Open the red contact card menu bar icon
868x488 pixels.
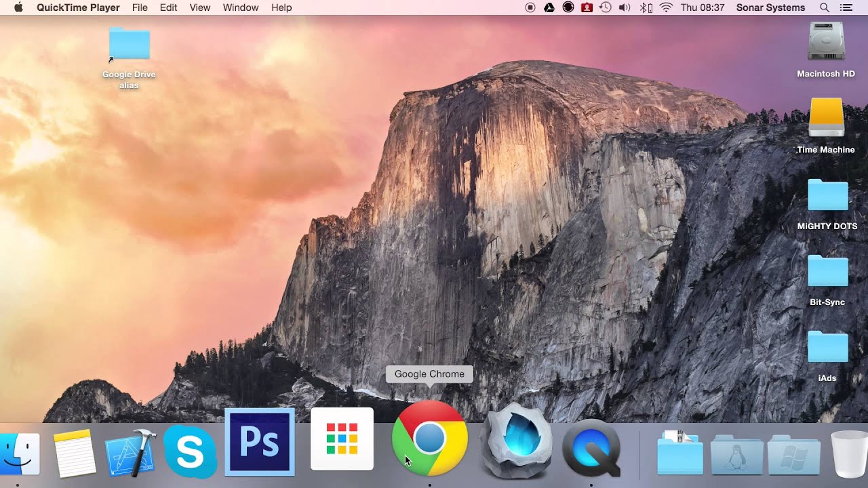click(x=587, y=7)
